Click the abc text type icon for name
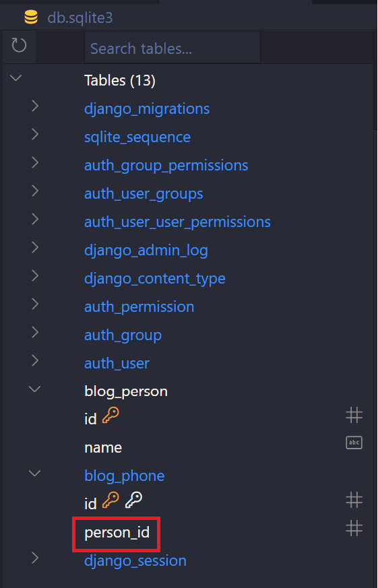 point(354,443)
